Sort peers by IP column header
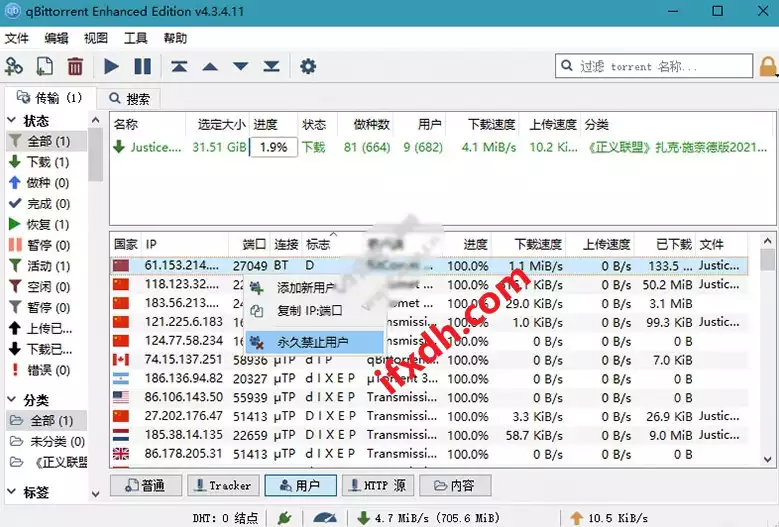Screen dimensions: 779x527 tap(185, 244)
